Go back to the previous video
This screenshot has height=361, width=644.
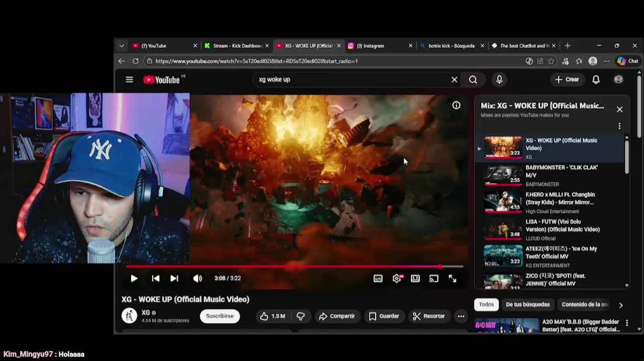coord(155,278)
